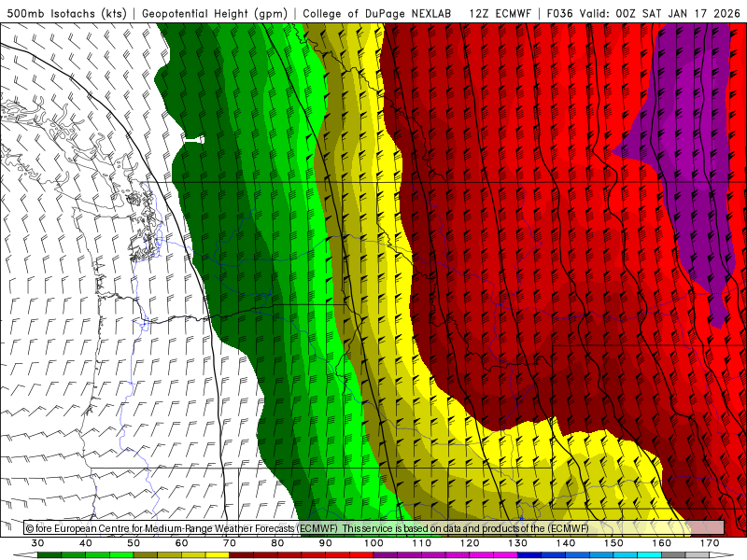The height and width of the screenshot is (560, 747).
Task: Click the ECMWF copyright notice text
Action: pyautogui.click(x=307, y=528)
